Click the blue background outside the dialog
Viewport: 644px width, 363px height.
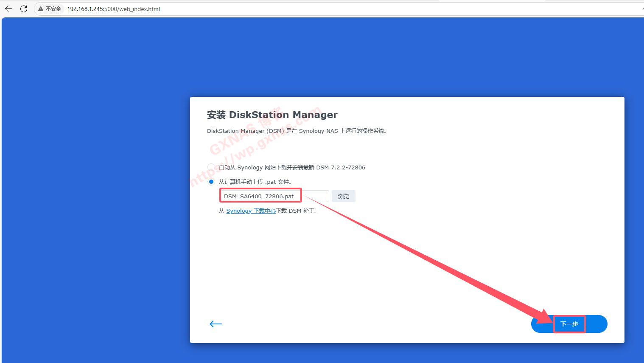click(93, 191)
